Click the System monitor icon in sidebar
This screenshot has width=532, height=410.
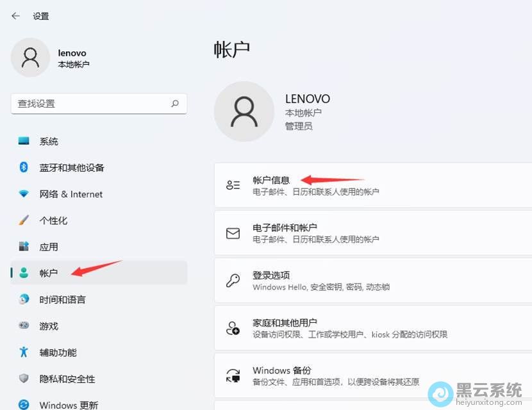coord(24,141)
